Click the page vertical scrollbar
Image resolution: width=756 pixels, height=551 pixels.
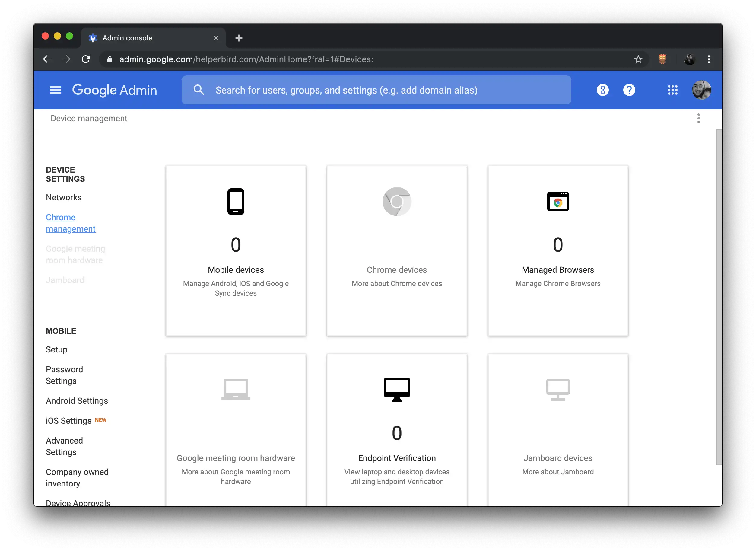point(719,297)
